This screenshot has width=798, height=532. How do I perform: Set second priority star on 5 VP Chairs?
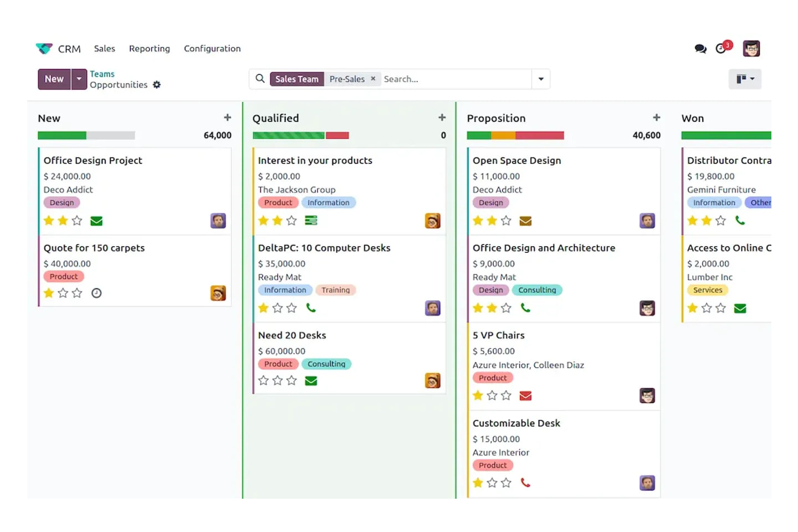point(492,395)
